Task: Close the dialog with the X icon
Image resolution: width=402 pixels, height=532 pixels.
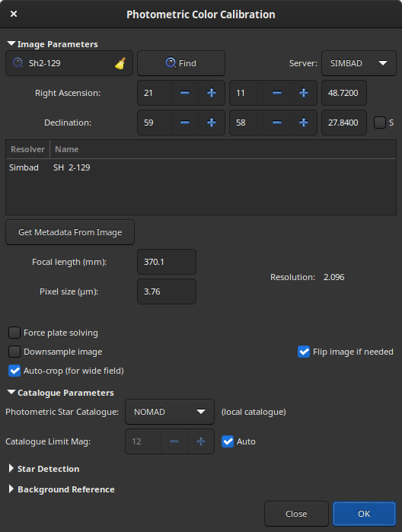Action: click(14, 14)
